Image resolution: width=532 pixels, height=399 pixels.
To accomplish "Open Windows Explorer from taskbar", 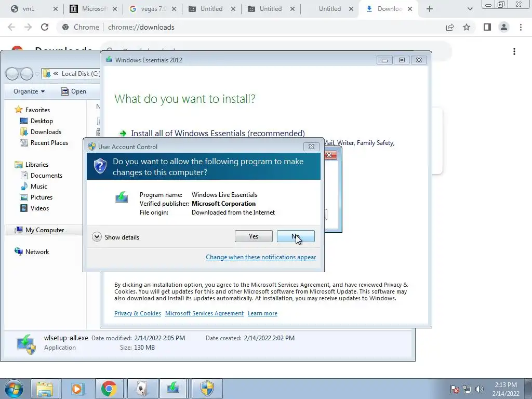I will [45, 389].
